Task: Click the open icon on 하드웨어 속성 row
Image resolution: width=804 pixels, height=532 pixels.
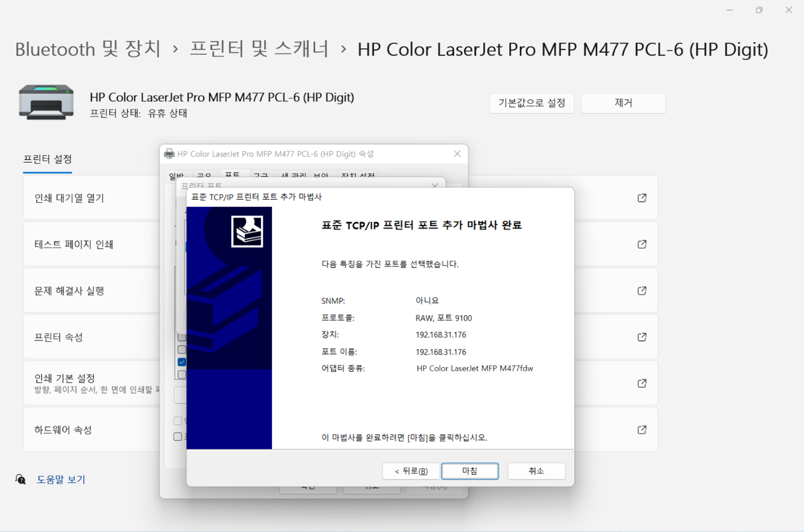Action: [x=642, y=429]
